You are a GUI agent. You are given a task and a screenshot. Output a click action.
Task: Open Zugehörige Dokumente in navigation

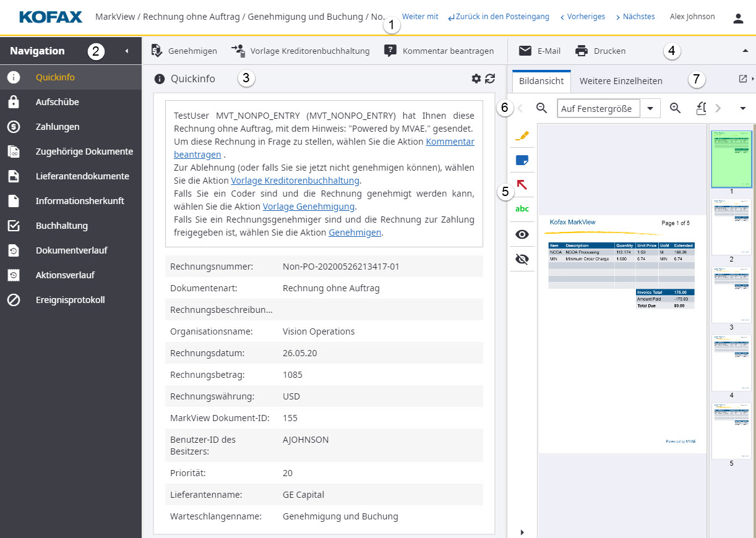pos(84,152)
